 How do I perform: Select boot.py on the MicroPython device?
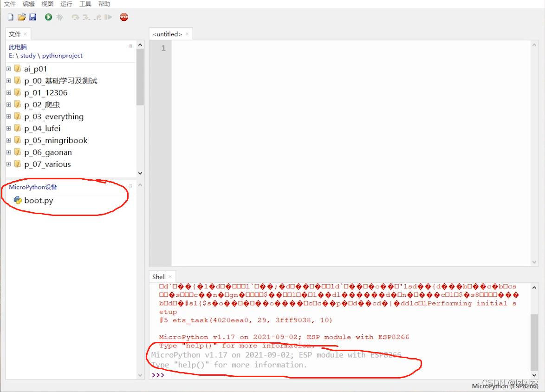39,200
